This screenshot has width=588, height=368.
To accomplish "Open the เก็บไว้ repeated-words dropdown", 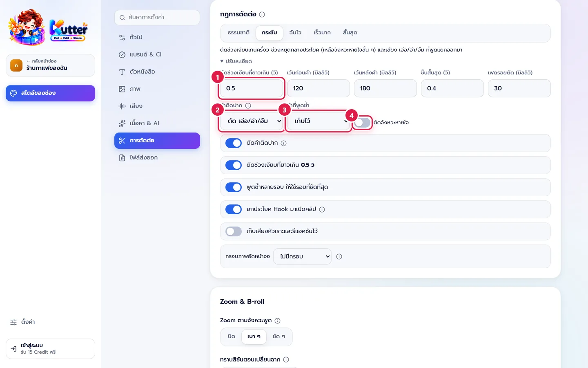I will (318, 121).
